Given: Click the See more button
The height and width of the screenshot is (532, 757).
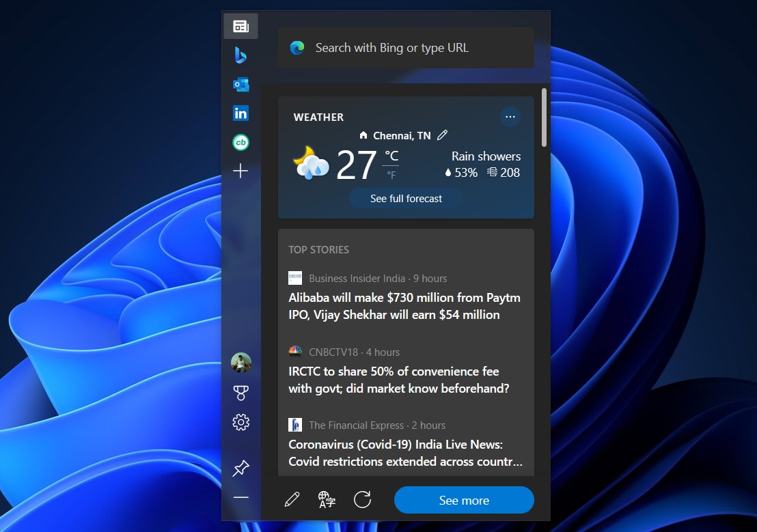Looking at the screenshot, I should pos(463,500).
